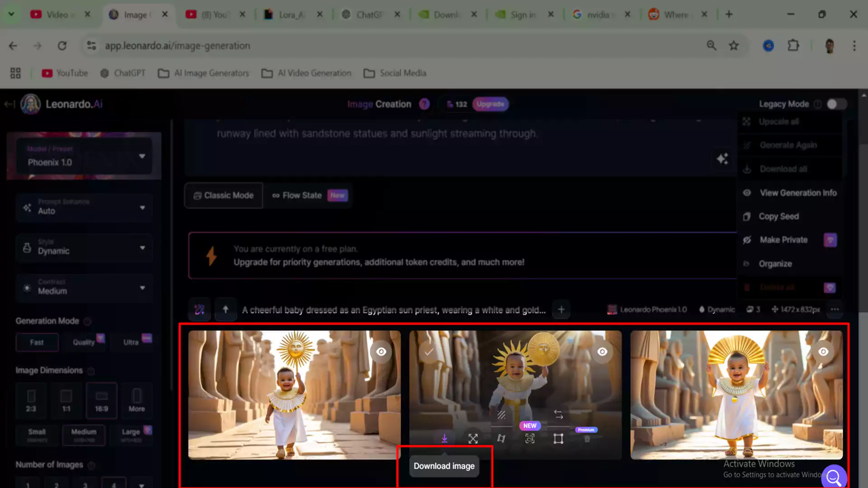Click the diagonal lines icon on the second image

[501, 414]
